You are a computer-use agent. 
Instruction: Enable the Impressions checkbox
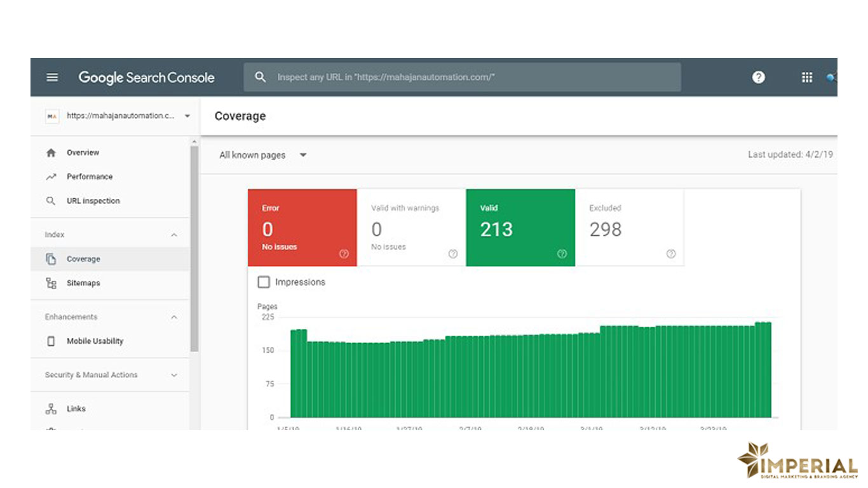coord(264,282)
